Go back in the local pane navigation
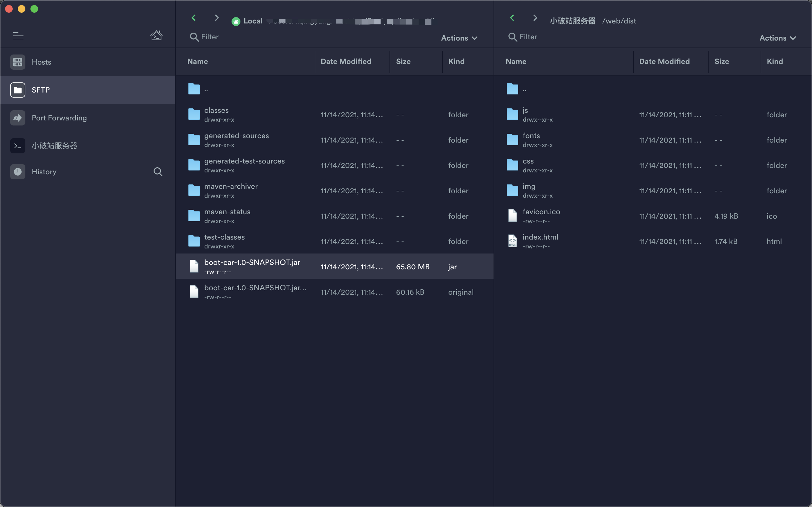 [193, 18]
